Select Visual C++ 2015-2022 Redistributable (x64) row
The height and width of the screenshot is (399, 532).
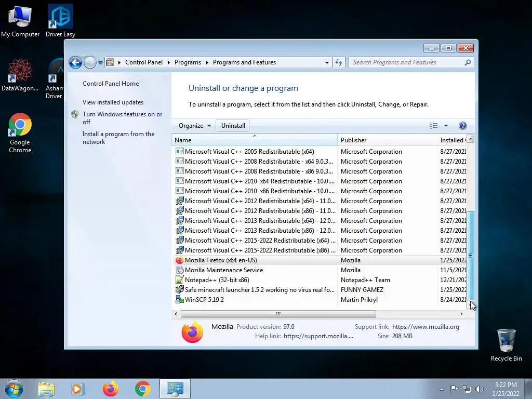click(319, 240)
